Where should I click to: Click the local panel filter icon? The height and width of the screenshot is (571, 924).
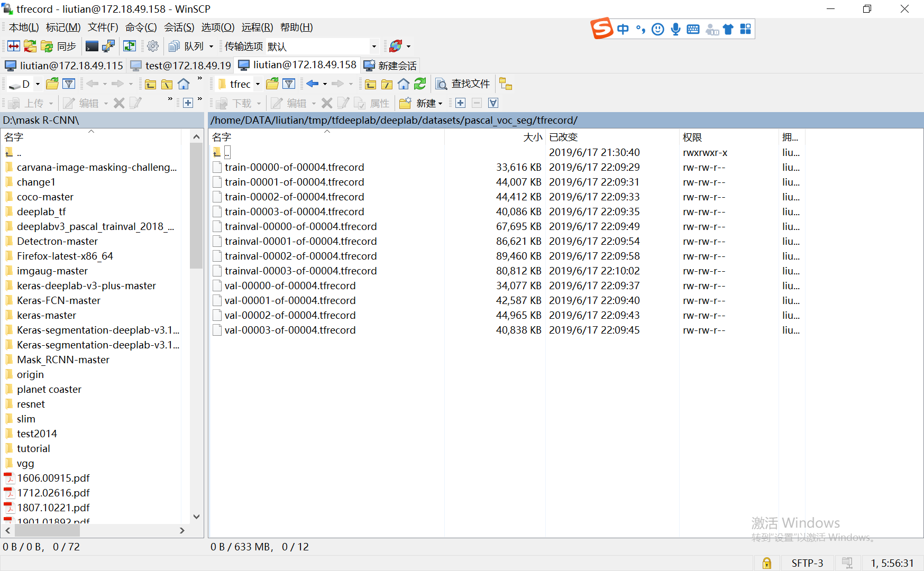(69, 84)
